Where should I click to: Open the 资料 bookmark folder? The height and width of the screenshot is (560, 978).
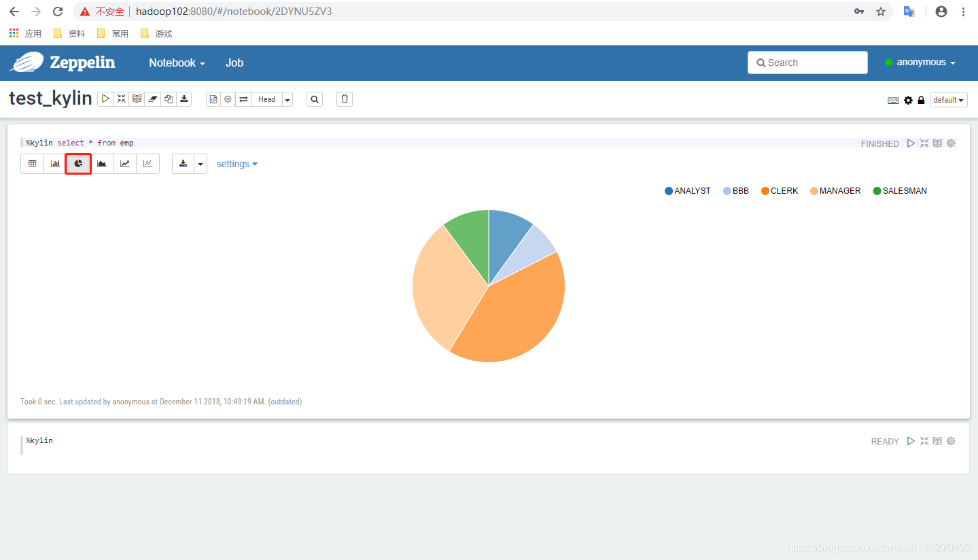(x=69, y=33)
